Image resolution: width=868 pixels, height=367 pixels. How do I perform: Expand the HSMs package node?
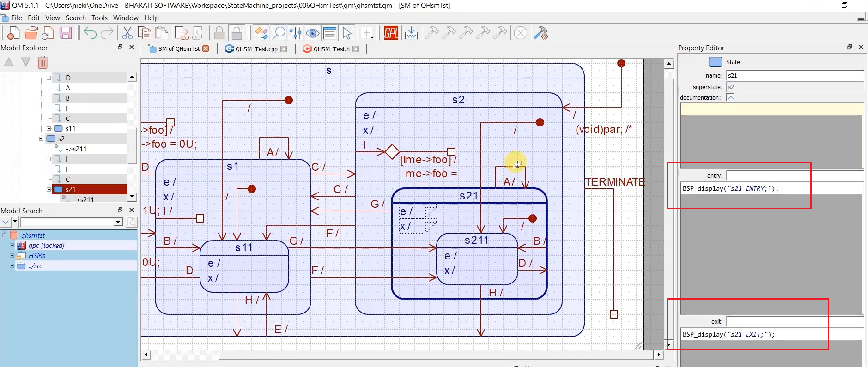click(x=12, y=256)
